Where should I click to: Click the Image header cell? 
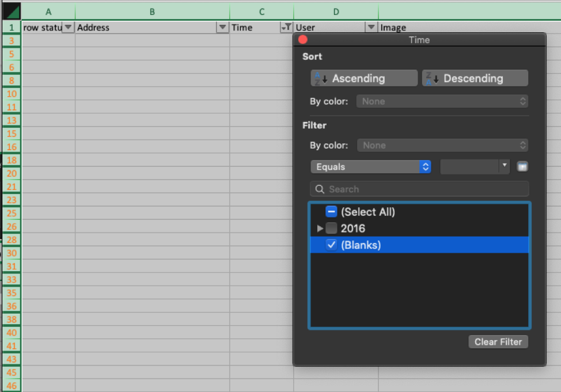pyautogui.click(x=469, y=28)
